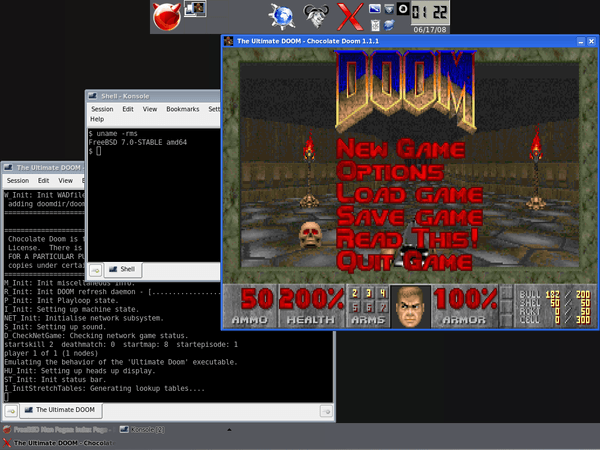Click the red X launcher in the panel
This screenshot has width=600, height=450.
coord(350,17)
